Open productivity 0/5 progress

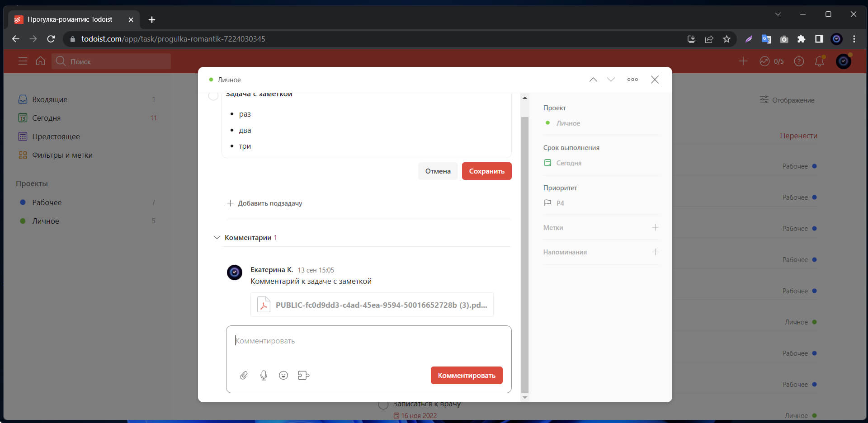coord(772,61)
